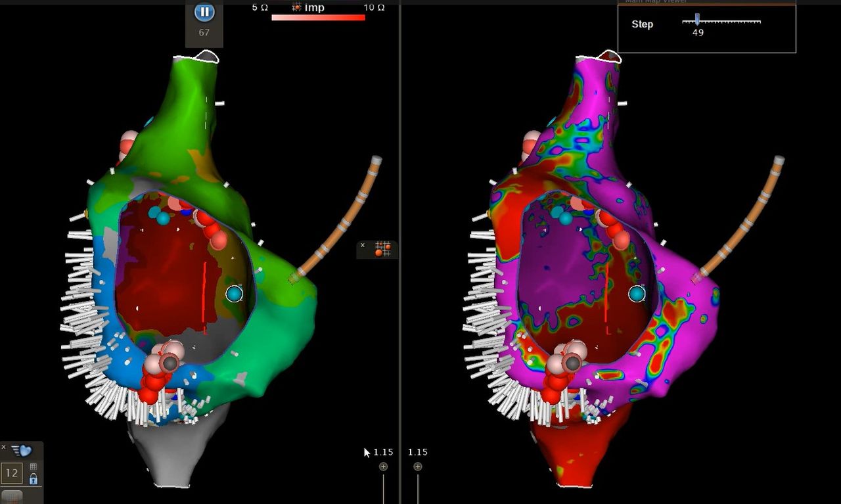
Task: Select the box showing number 12
Action: tap(12, 472)
